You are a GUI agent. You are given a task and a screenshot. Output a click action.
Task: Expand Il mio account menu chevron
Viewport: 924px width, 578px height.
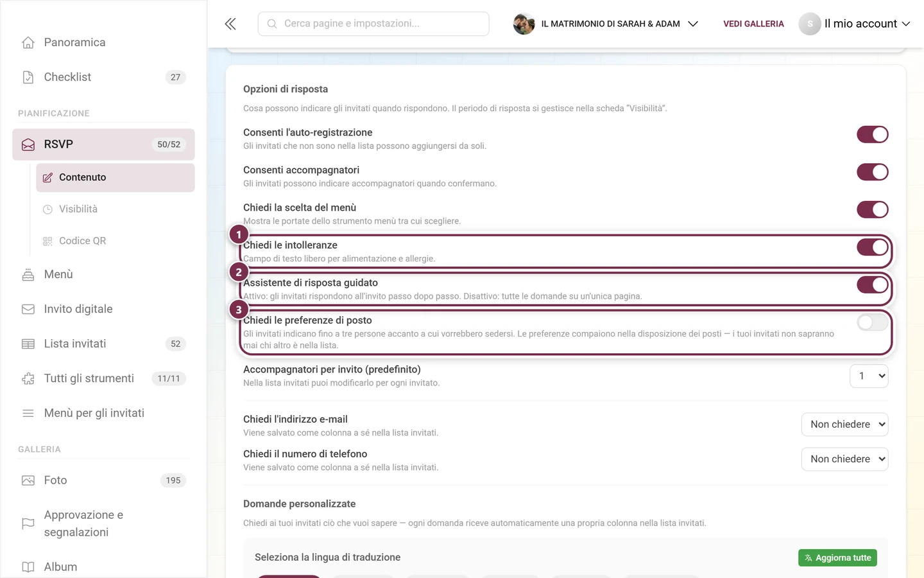click(x=906, y=24)
